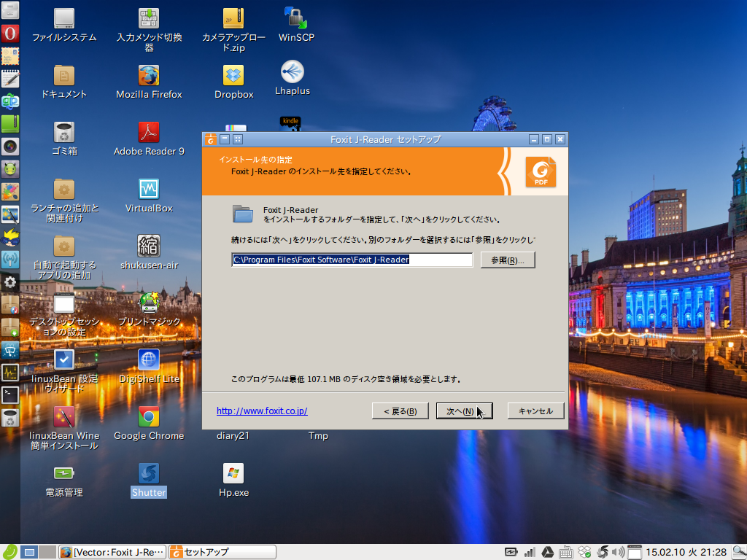Click the keyboard tray icon

565,553
